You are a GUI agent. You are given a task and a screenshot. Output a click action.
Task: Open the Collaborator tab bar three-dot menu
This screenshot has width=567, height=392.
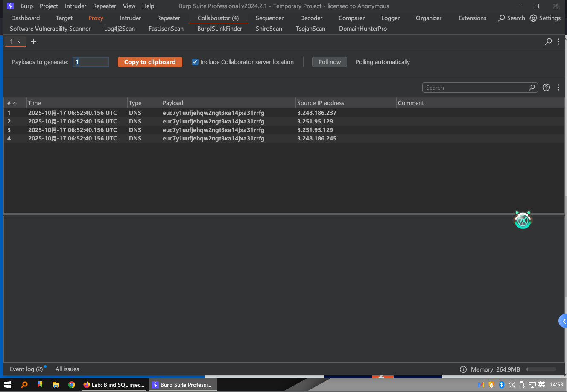558,41
